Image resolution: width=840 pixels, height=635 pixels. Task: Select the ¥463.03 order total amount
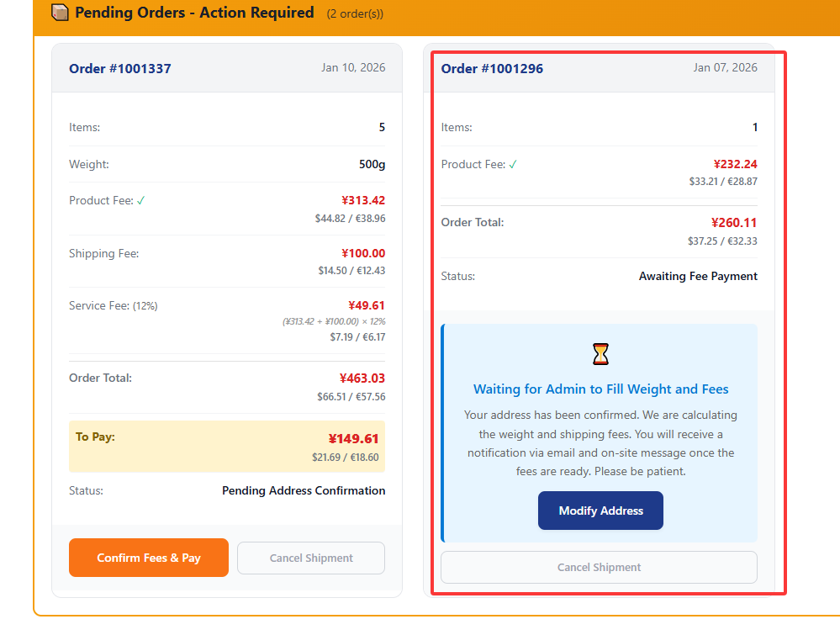pyautogui.click(x=362, y=378)
